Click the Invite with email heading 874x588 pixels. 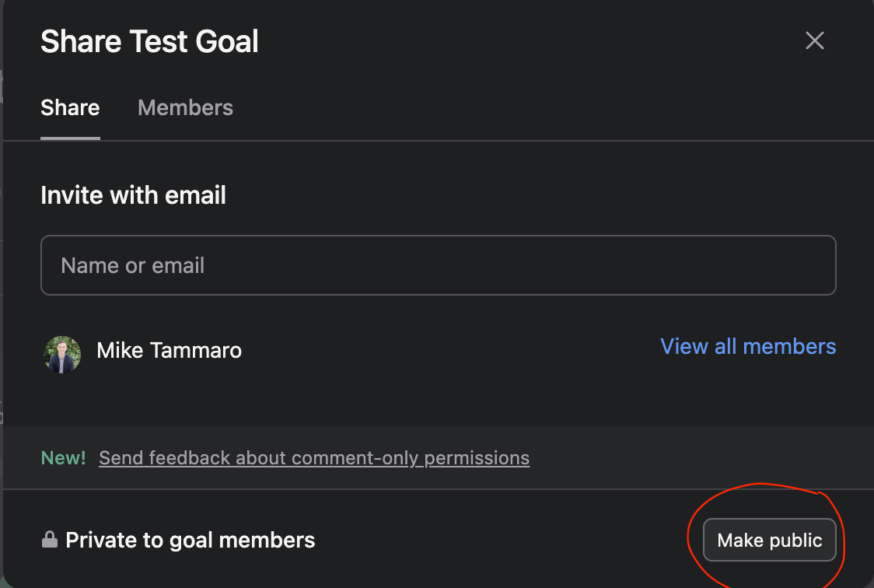click(x=133, y=194)
